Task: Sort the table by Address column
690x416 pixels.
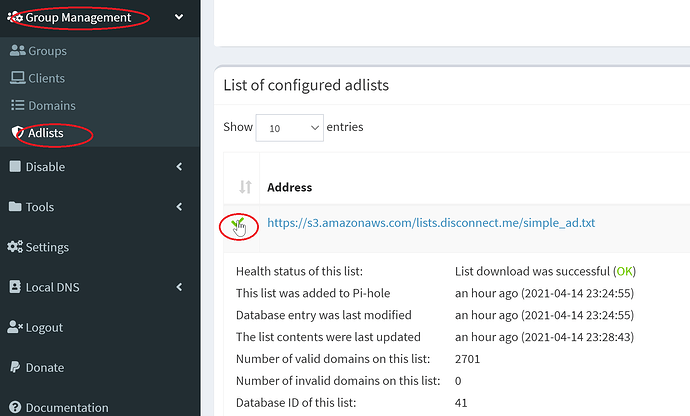Action: pyautogui.click(x=290, y=187)
